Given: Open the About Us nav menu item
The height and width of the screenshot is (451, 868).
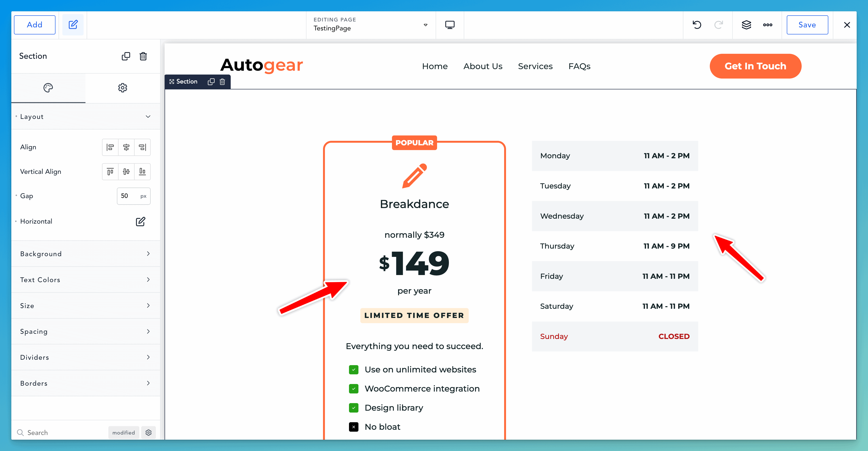Looking at the screenshot, I should 482,66.
